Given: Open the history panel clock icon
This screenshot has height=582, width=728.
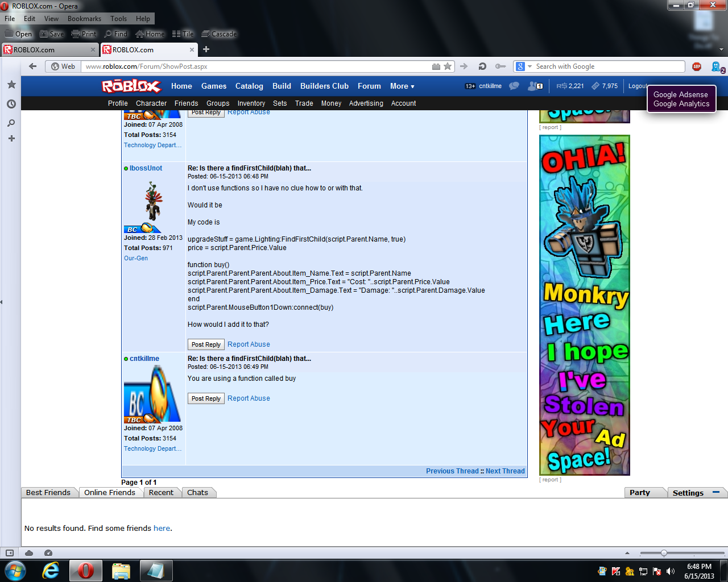Looking at the screenshot, I should click(x=11, y=104).
